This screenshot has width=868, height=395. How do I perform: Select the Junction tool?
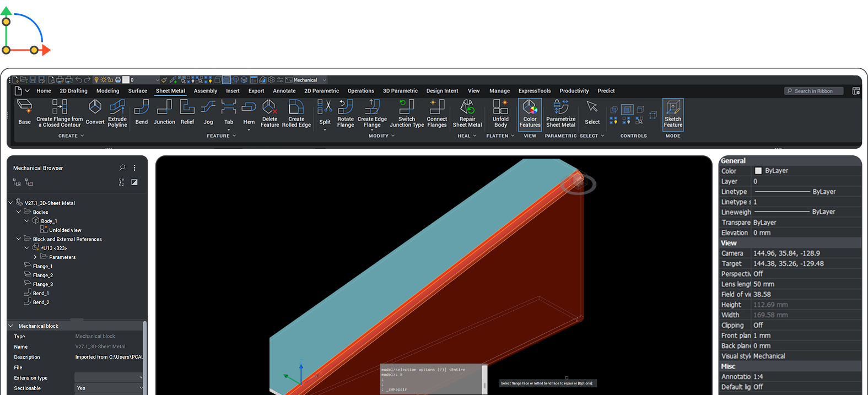pos(164,113)
